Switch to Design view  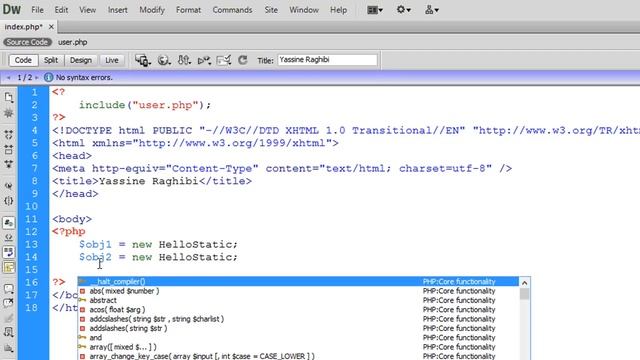[81, 60]
